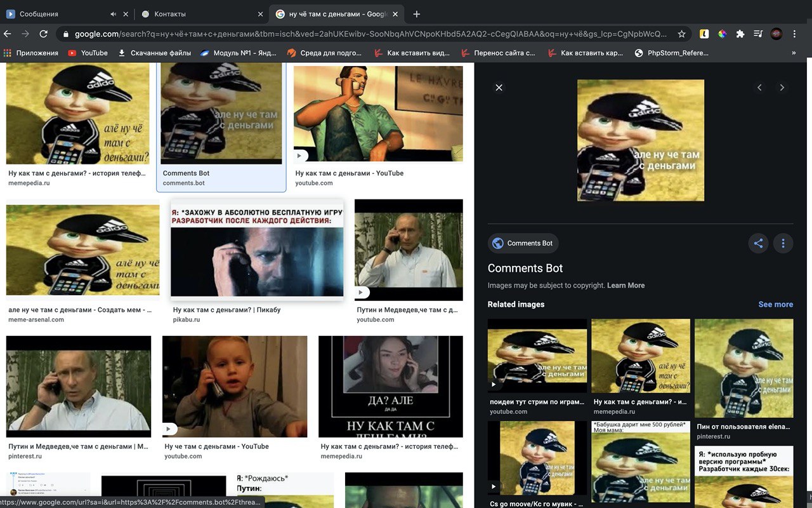Open the Vice City phone call thumbnail
This screenshot has height=508, width=812.
coord(378,114)
